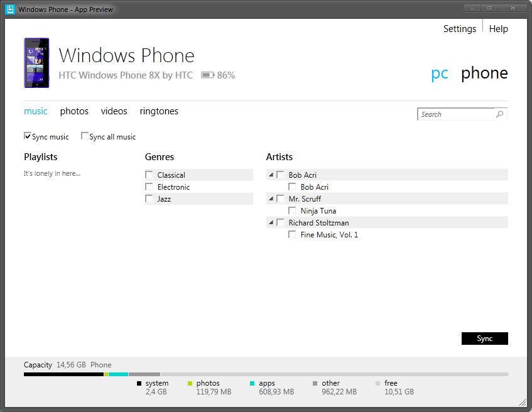Collapse the Bob Acri artist tree
The width and height of the screenshot is (532, 412).
coord(271,175)
